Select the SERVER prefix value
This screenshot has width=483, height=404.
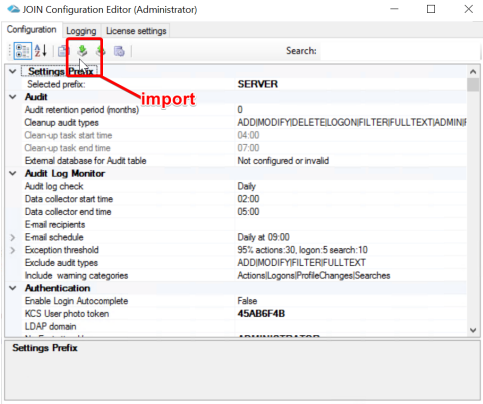(x=257, y=84)
